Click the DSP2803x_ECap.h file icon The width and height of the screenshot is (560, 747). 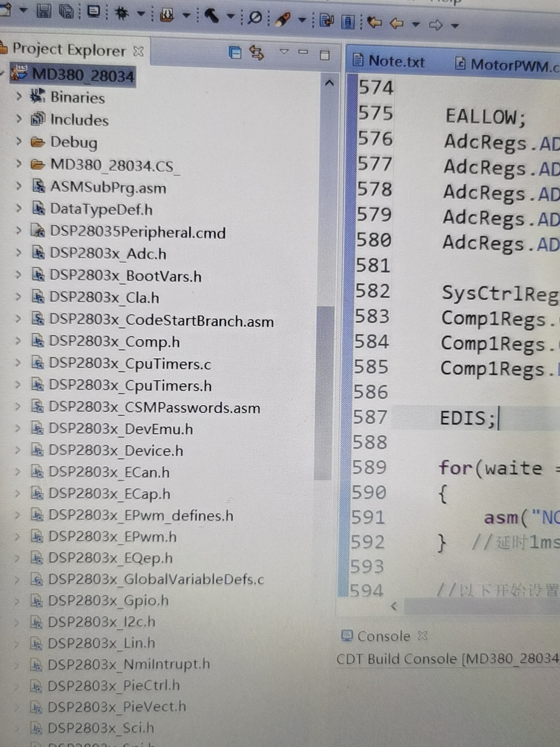(x=37, y=493)
